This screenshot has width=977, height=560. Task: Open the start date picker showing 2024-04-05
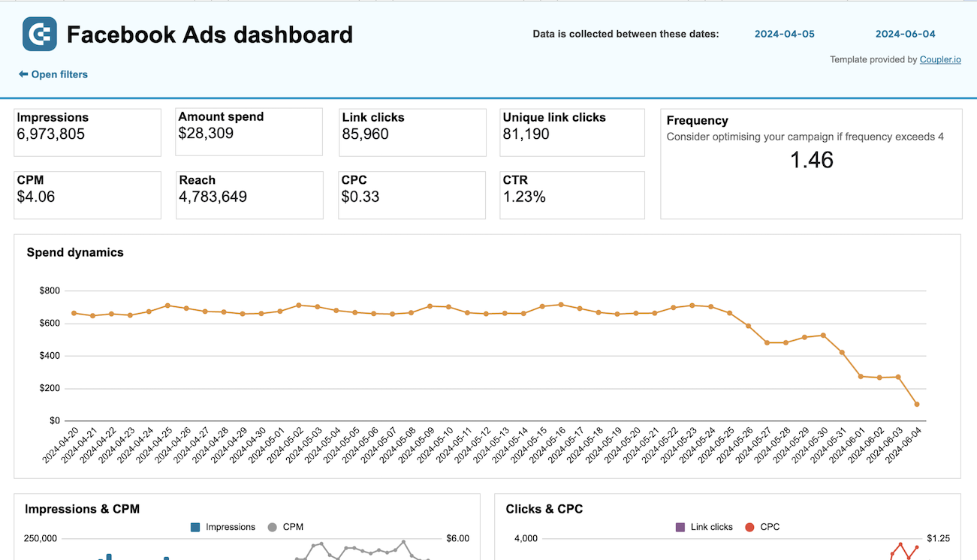[785, 34]
